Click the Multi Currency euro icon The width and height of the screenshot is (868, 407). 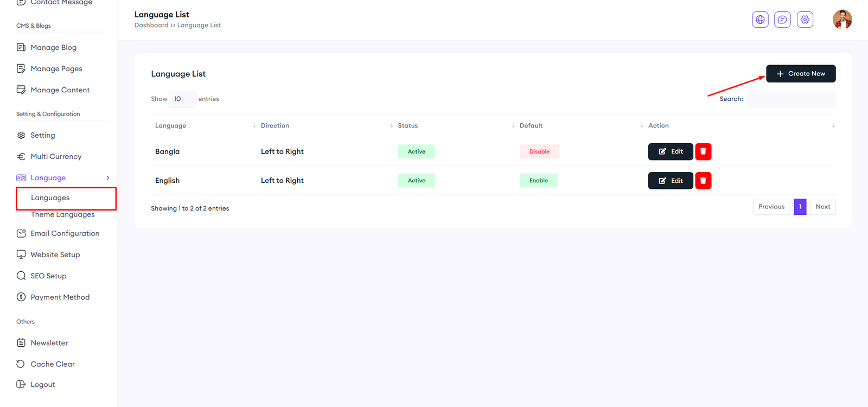(x=21, y=156)
